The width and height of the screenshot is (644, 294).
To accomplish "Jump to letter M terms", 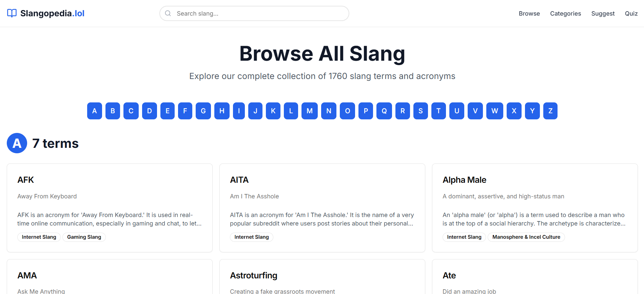I will click(310, 111).
